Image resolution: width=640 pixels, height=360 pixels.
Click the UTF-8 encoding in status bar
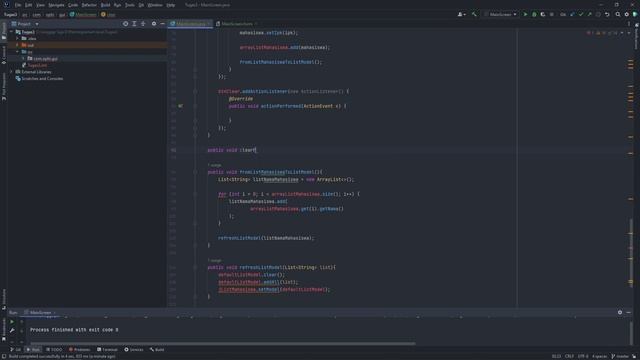[x=583, y=356]
